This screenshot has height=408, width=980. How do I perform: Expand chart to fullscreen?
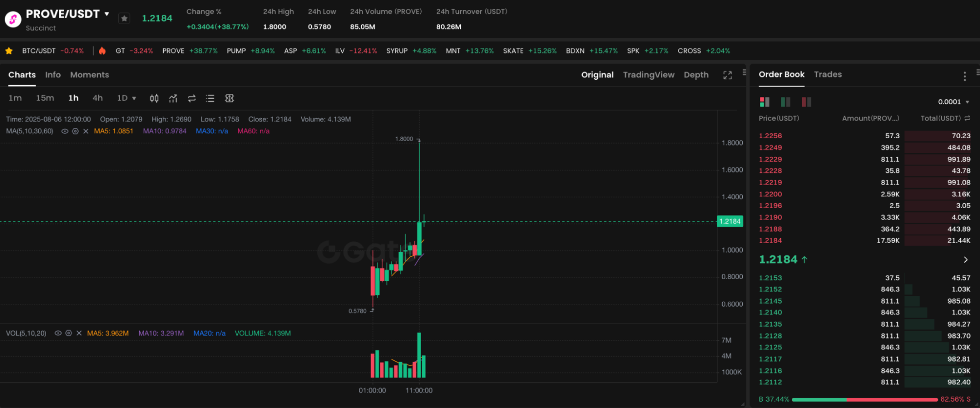pyautogui.click(x=728, y=75)
